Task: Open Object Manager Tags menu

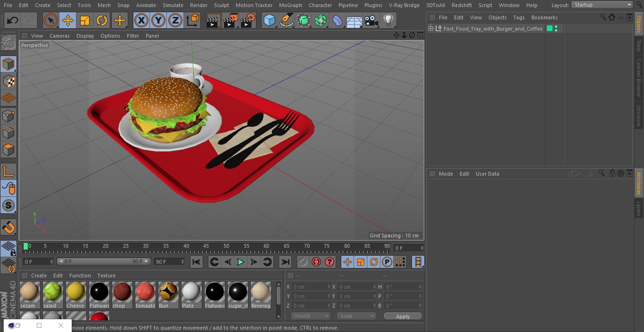Action: (x=519, y=17)
